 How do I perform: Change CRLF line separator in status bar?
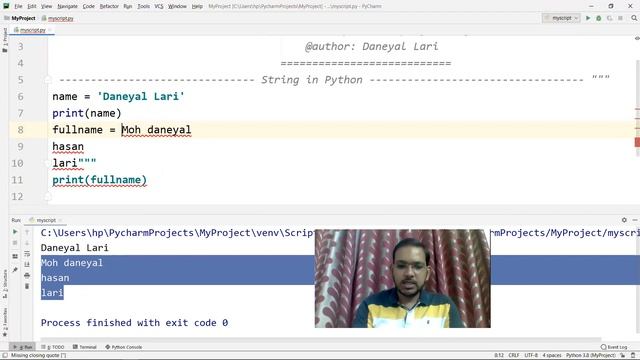pos(514,355)
